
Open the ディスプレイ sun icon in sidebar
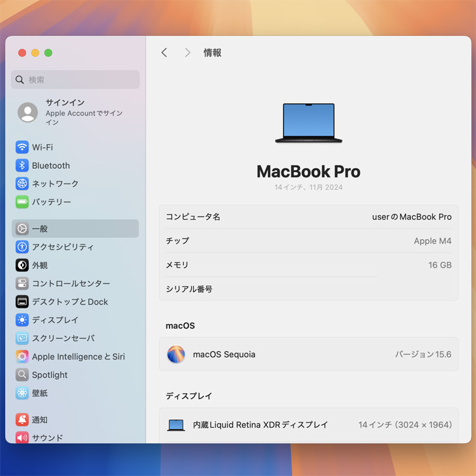click(22, 320)
